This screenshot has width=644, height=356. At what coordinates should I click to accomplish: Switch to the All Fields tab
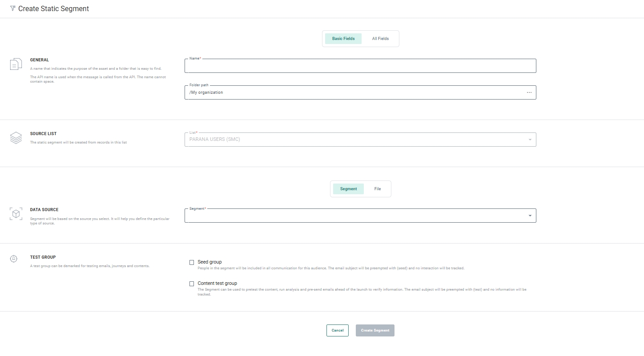[x=380, y=39]
